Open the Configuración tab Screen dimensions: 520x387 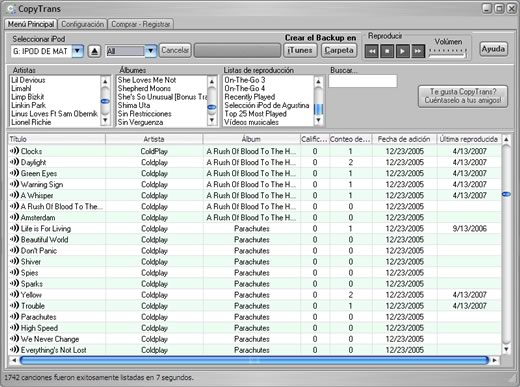pyautogui.click(x=82, y=24)
